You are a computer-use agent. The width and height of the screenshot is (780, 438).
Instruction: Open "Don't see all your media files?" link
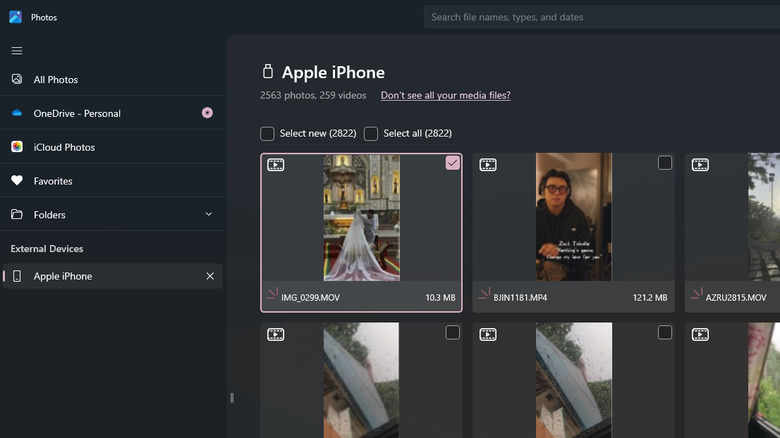pos(445,95)
